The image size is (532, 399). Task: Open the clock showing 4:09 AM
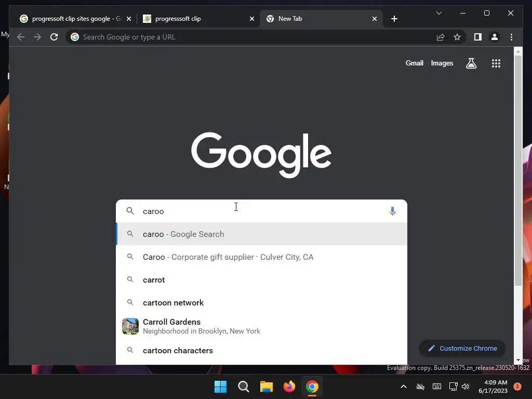coord(493,387)
